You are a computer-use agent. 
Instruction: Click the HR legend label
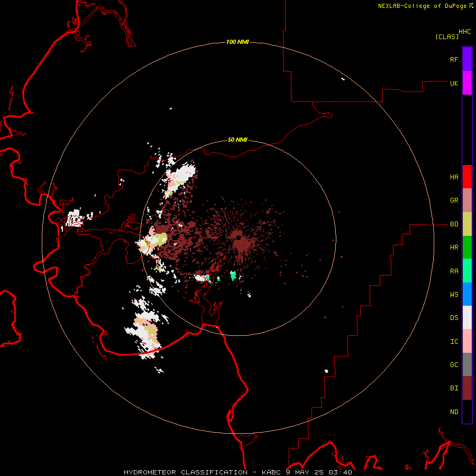point(454,248)
